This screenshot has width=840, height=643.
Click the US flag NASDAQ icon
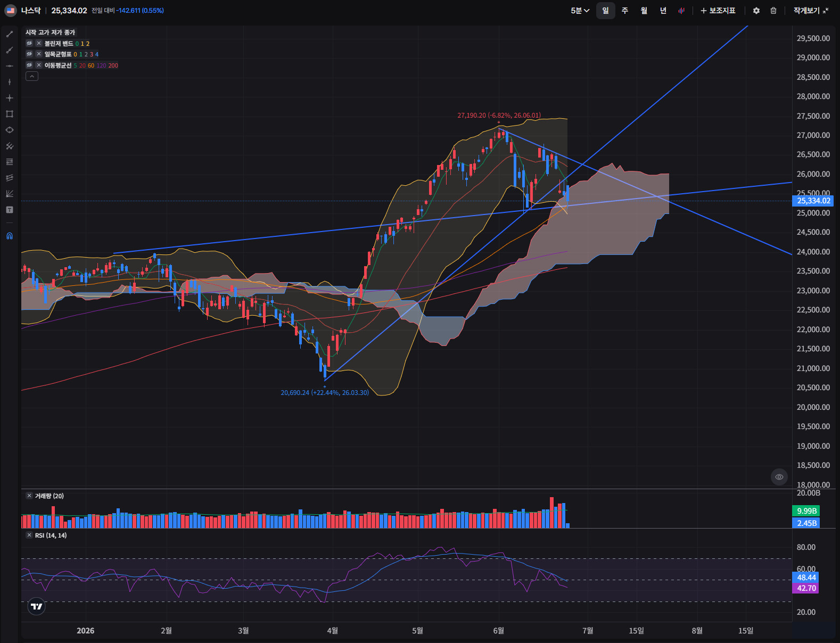click(11, 11)
